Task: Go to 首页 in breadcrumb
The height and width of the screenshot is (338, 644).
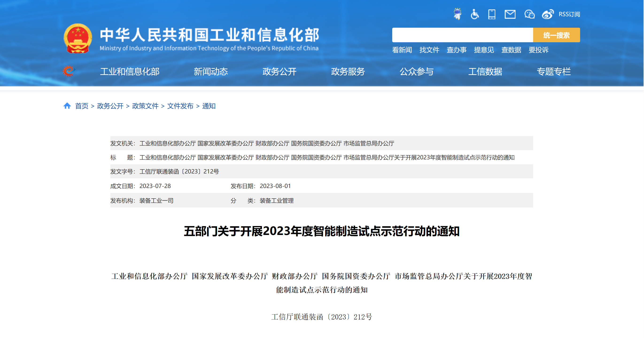Action: pos(82,106)
